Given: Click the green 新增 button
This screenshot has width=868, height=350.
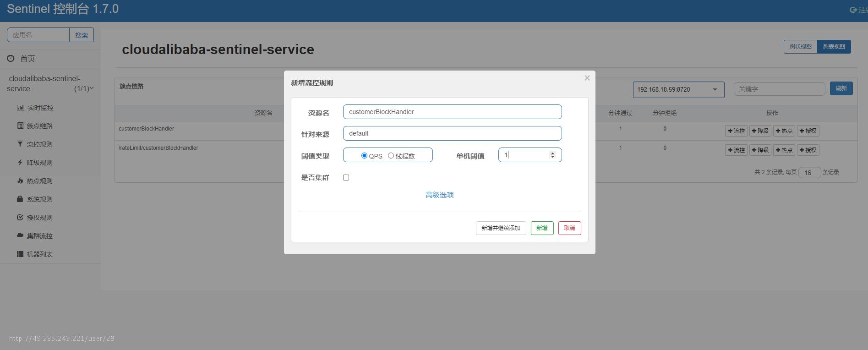Looking at the screenshot, I should point(542,228).
